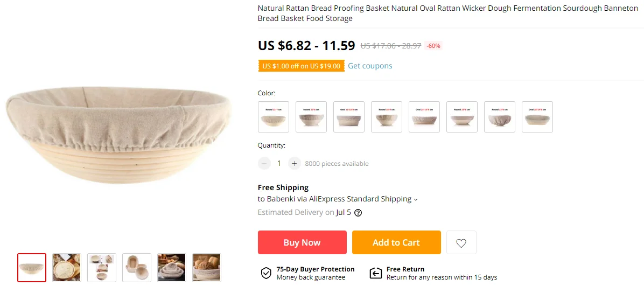This screenshot has height=286, width=644.
Task: Click the estimated delivery help question mark
Action: [x=358, y=212]
